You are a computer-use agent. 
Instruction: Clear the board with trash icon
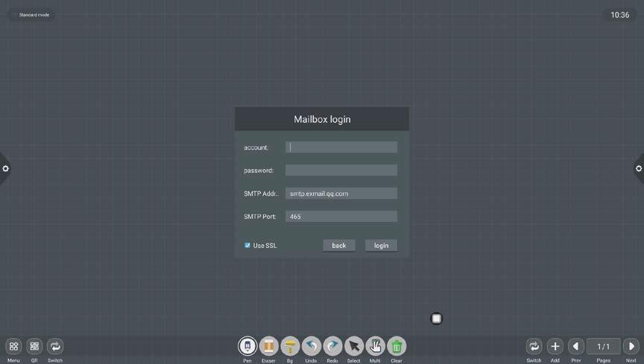[397, 346]
